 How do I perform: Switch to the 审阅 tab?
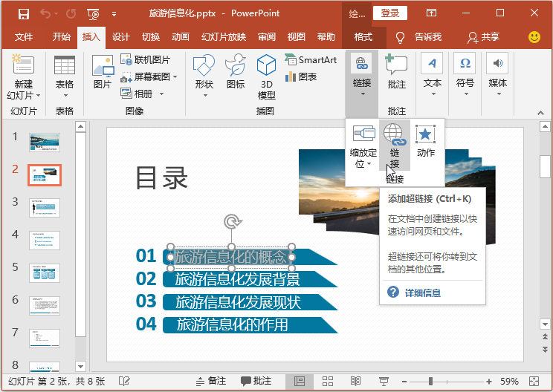click(267, 37)
